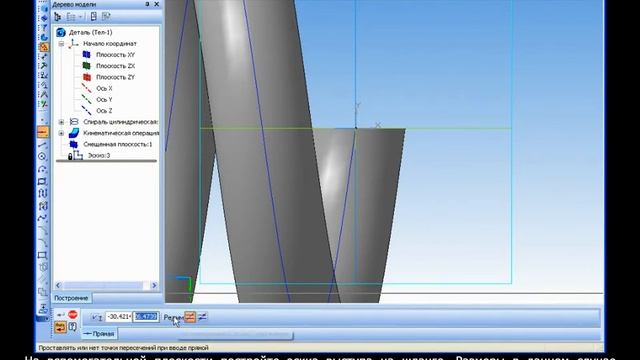Expand the Спираль цилиндрическая node
The image size is (640, 360).
(x=61, y=122)
